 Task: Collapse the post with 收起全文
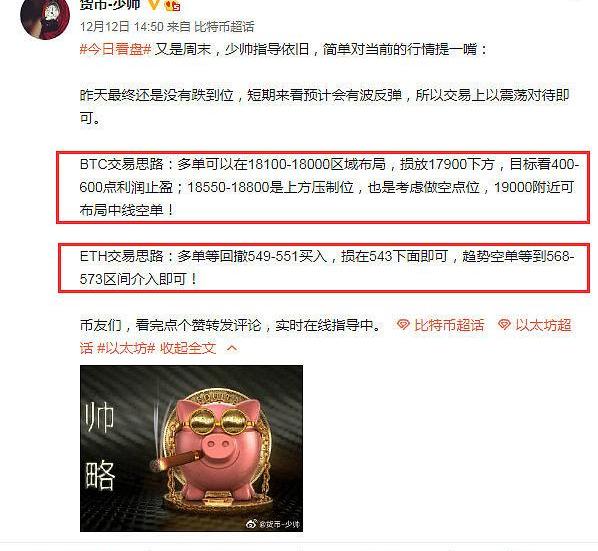(x=188, y=348)
